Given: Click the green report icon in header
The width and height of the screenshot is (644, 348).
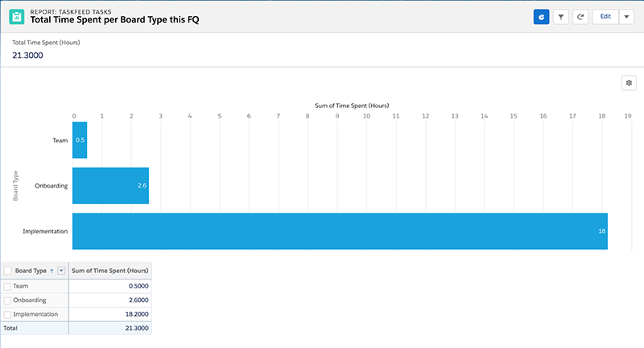Looking at the screenshot, I should [x=15, y=16].
